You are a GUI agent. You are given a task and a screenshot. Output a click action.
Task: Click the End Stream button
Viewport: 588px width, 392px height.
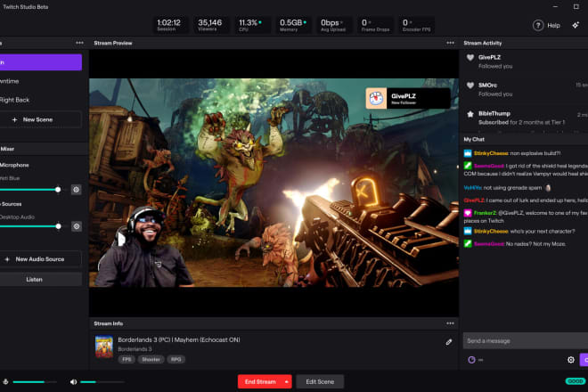[x=260, y=382]
